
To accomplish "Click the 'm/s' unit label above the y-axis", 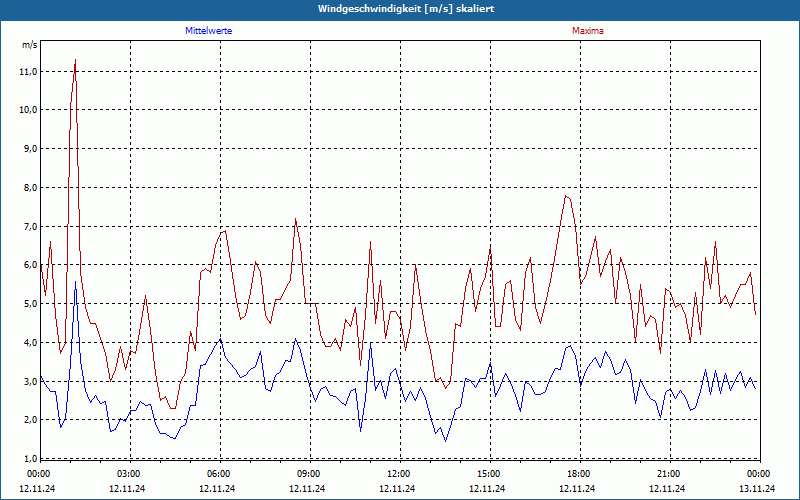I will (30, 45).
